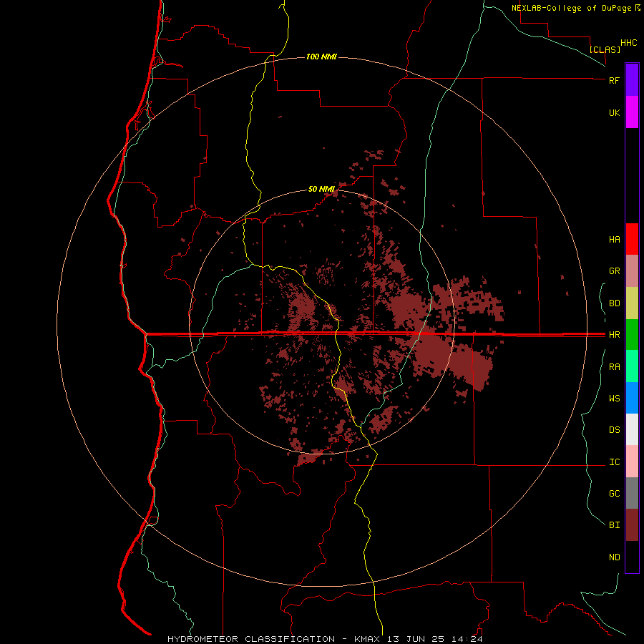
Task: Click the HA legend label
Action: tap(614, 239)
